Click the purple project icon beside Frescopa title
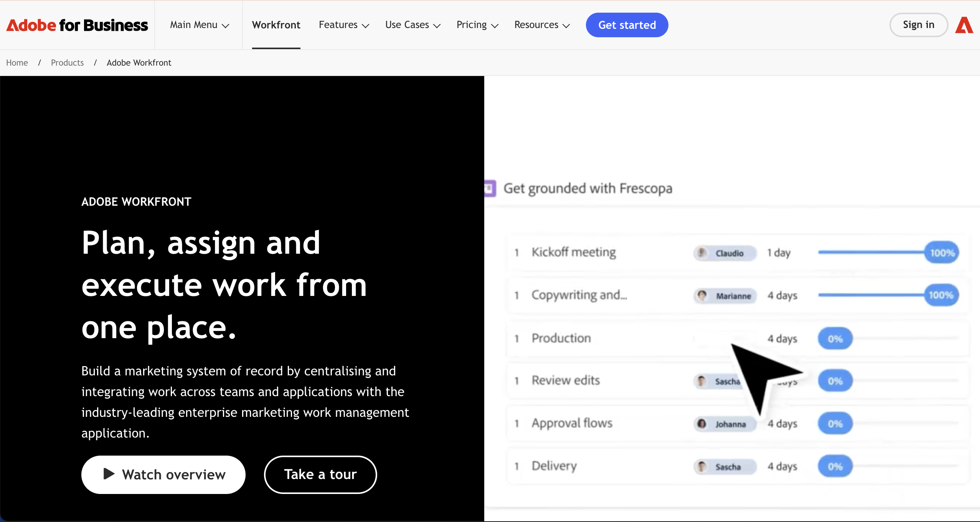This screenshot has height=522, width=980. (x=490, y=188)
